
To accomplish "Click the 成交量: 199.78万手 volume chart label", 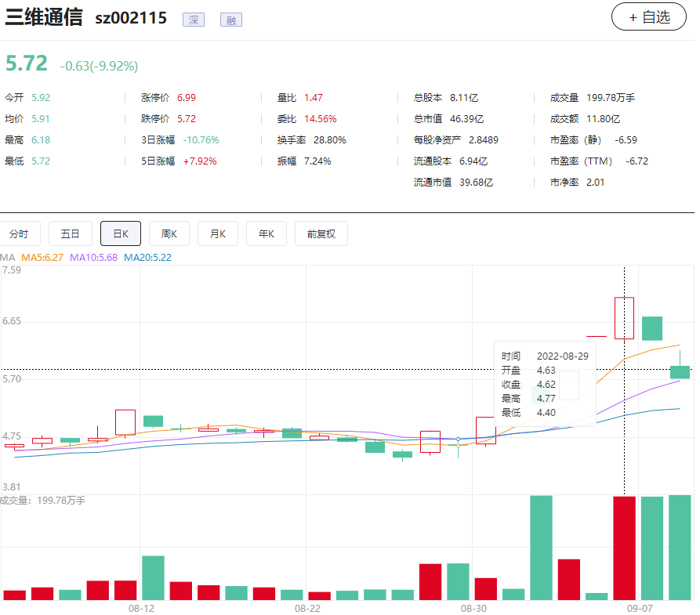I will tap(43, 501).
